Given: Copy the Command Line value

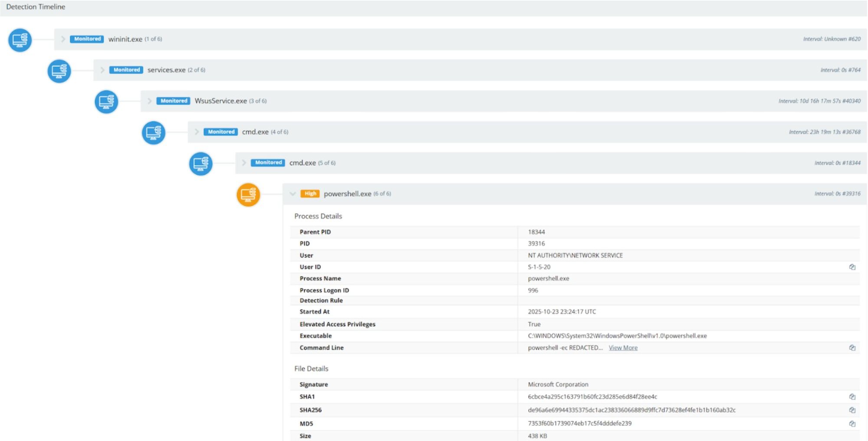Looking at the screenshot, I should coord(852,348).
